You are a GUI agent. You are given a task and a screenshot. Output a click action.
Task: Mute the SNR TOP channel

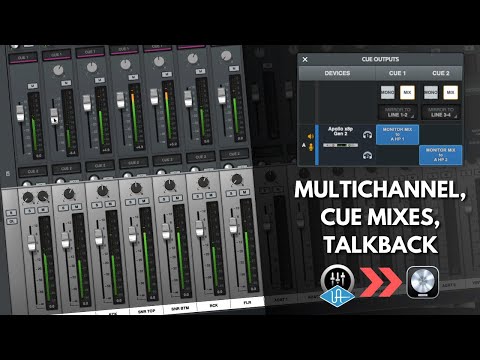tap(144, 201)
